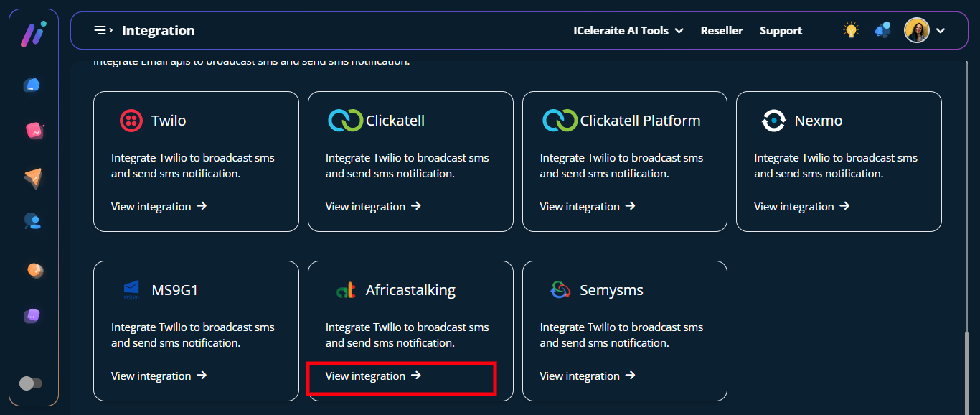Open the blue user search sidebar icon
The height and width of the screenshot is (415, 980).
[33, 222]
